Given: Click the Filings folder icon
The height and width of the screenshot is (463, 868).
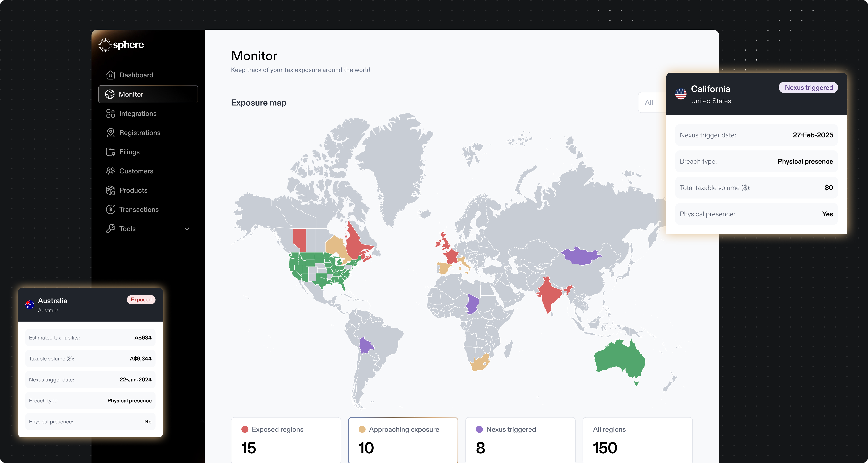Looking at the screenshot, I should [x=110, y=152].
